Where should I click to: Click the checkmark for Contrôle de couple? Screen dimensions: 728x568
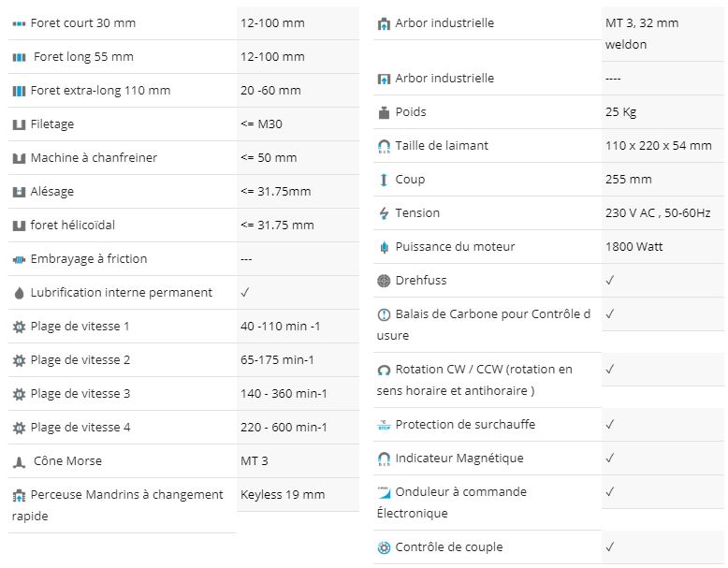click(610, 546)
